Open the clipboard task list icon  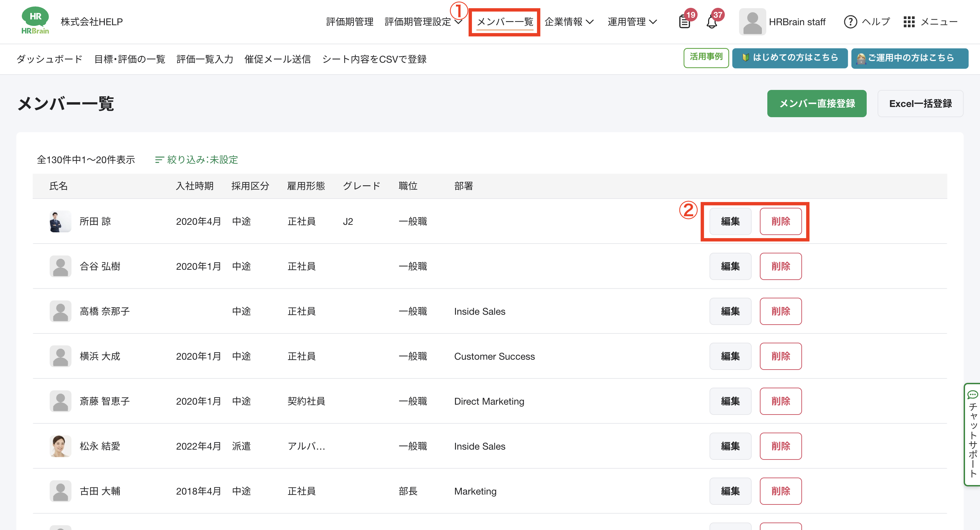click(684, 22)
